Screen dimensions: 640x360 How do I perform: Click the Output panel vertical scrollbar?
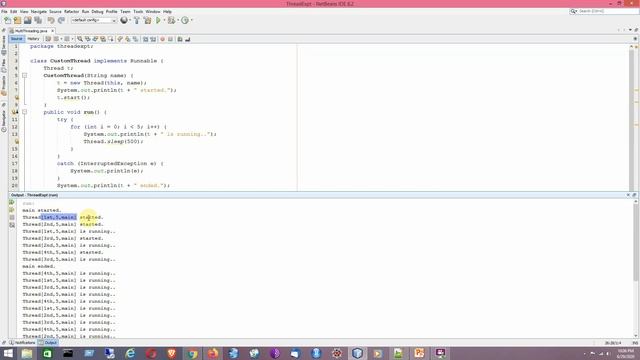click(636, 269)
